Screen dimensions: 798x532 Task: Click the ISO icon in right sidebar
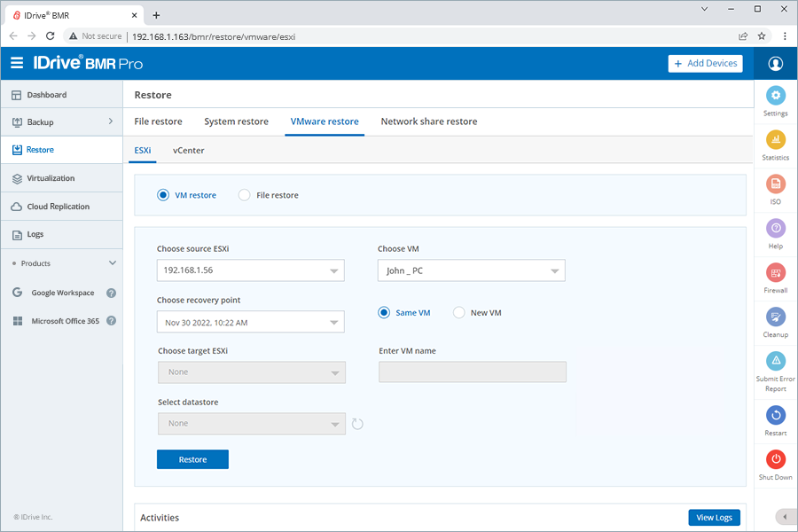tap(775, 184)
